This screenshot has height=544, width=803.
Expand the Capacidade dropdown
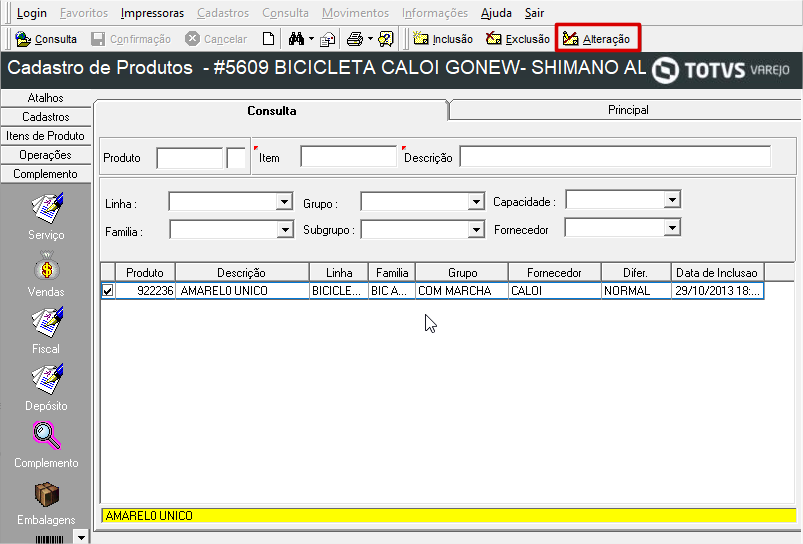click(672, 199)
